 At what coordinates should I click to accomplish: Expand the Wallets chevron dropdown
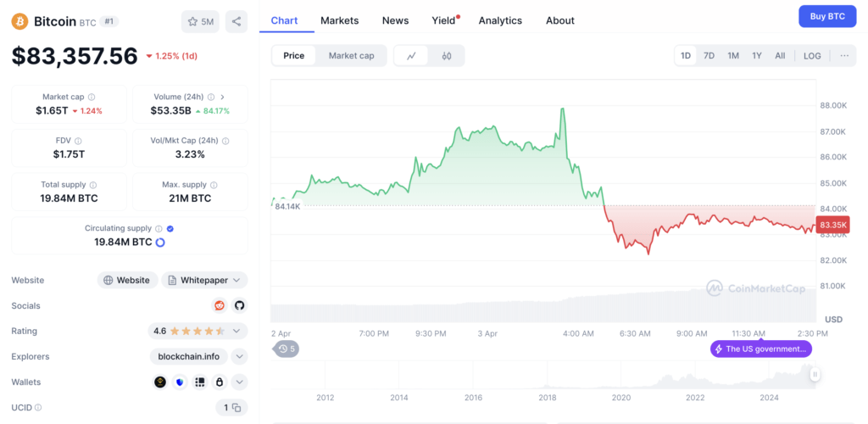click(x=239, y=382)
